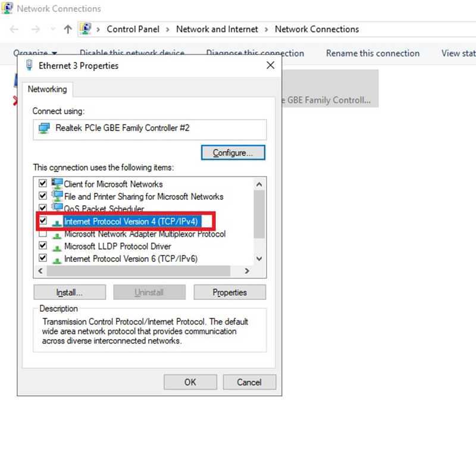This screenshot has width=476, height=457.
Task: Go forward with the right arrow
Action: coord(36,29)
